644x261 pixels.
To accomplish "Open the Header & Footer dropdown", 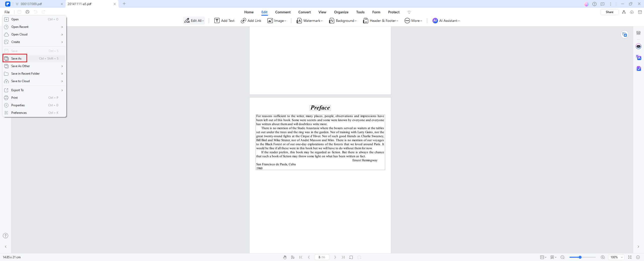I will (x=380, y=21).
